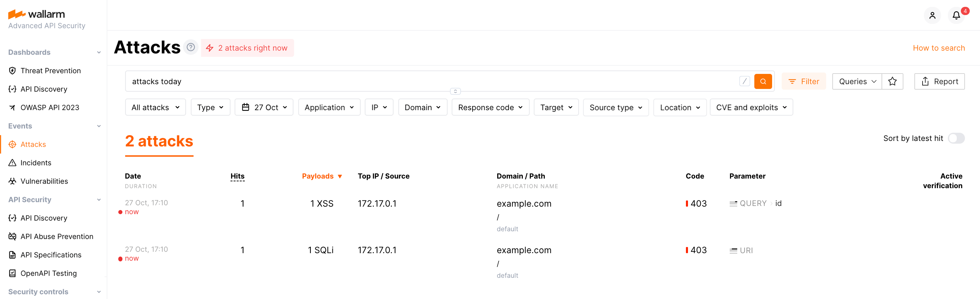Open the 27 Oct date picker
Image resolution: width=980 pixels, height=299 pixels.
[264, 108]
